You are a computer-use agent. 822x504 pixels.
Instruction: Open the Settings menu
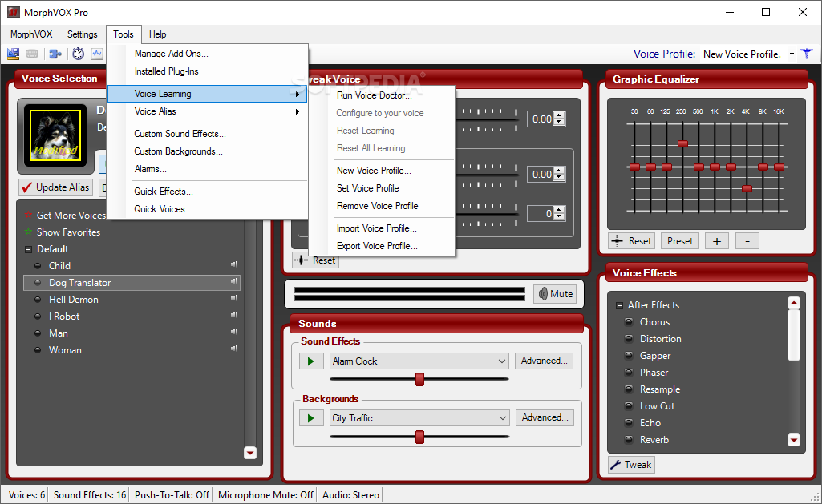pos(83,34)
